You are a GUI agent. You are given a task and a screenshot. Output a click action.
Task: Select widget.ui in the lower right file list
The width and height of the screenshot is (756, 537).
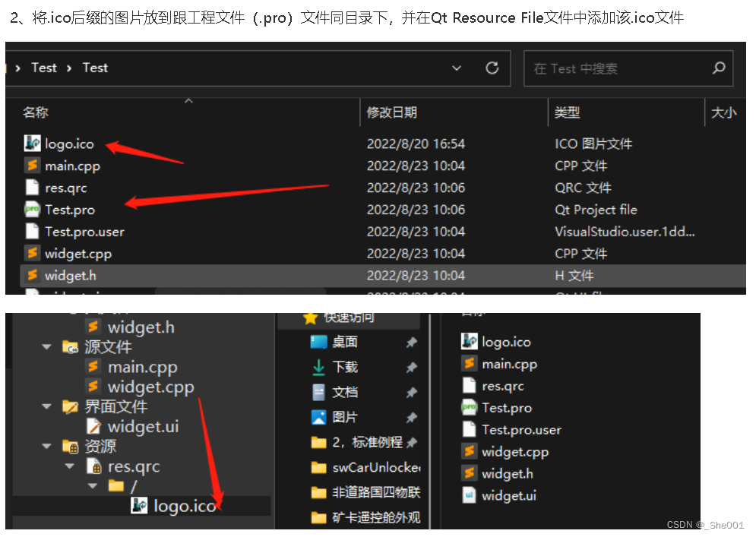pyautogui.click(x=509, y=495)
